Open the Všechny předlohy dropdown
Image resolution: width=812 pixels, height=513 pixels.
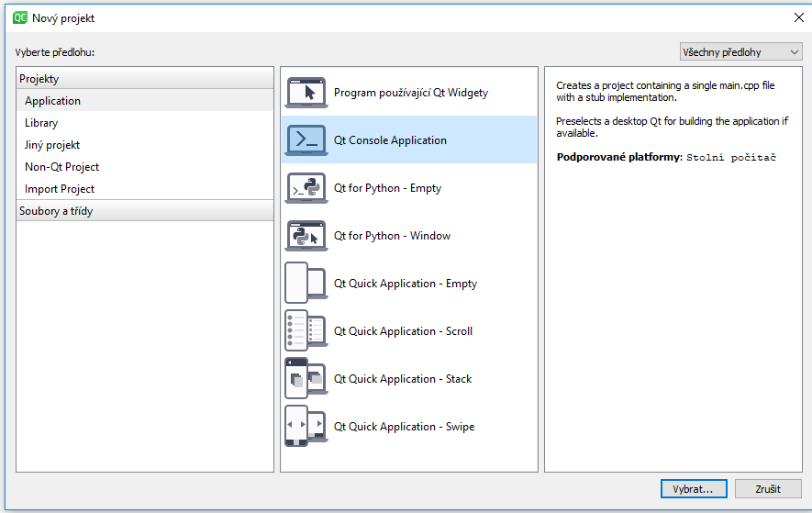click(740, 52)
